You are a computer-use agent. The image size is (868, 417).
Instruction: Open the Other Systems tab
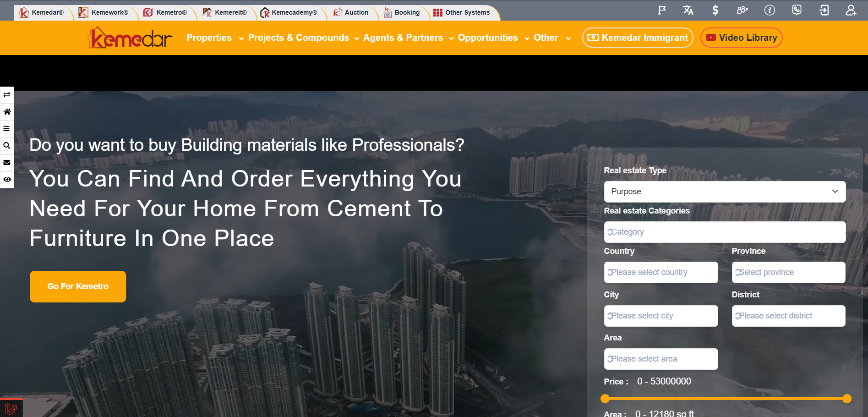(x=462, y=12)
